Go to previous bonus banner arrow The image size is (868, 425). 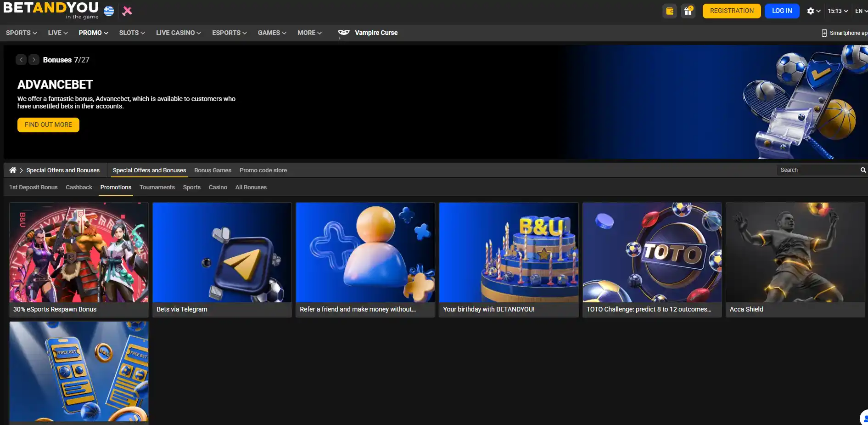click(21, 60)
